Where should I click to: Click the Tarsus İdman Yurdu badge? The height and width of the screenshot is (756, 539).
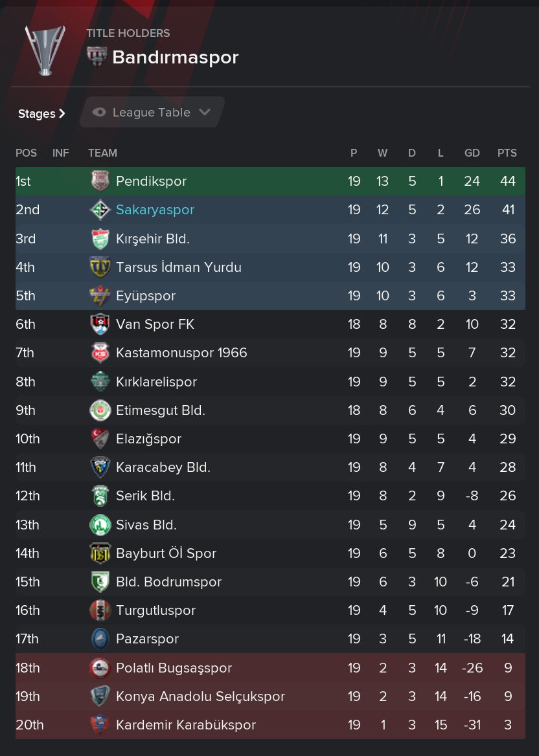tap(100, 267)
